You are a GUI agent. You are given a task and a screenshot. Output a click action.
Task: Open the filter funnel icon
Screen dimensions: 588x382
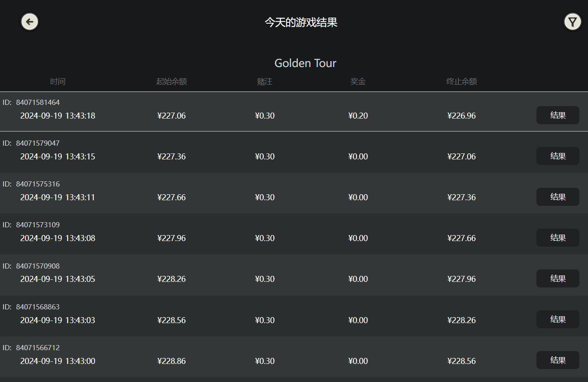click(x=572, y=22)
